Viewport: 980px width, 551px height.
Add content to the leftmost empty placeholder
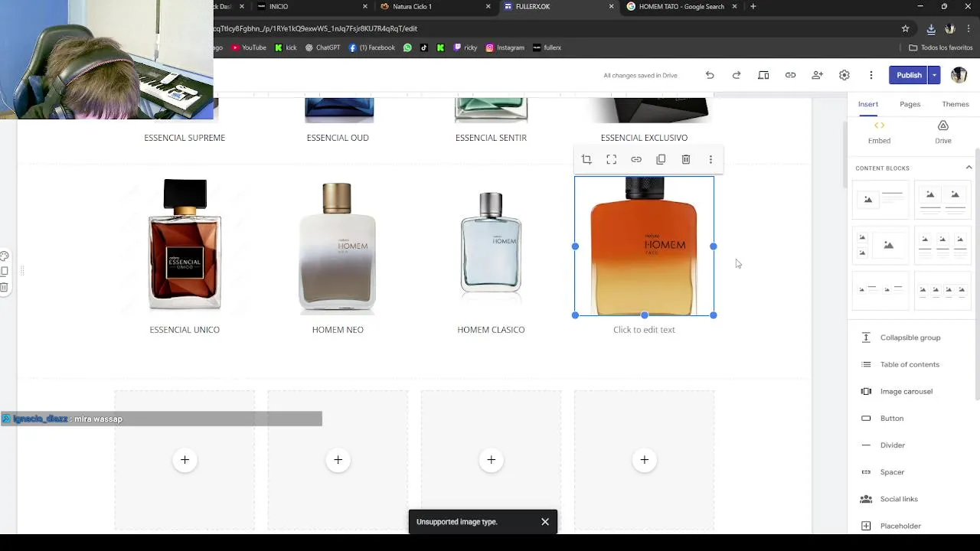coord(185,460)
